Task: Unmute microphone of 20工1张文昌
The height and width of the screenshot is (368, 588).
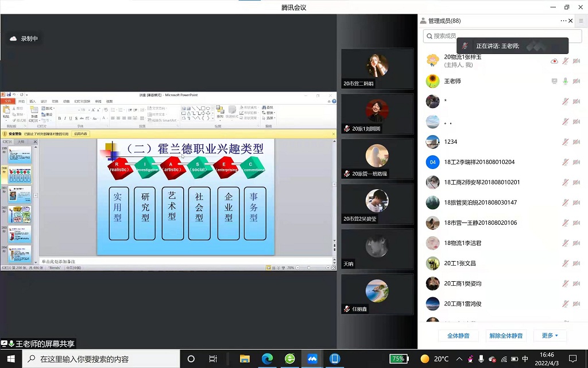Action: click(566, 263)
